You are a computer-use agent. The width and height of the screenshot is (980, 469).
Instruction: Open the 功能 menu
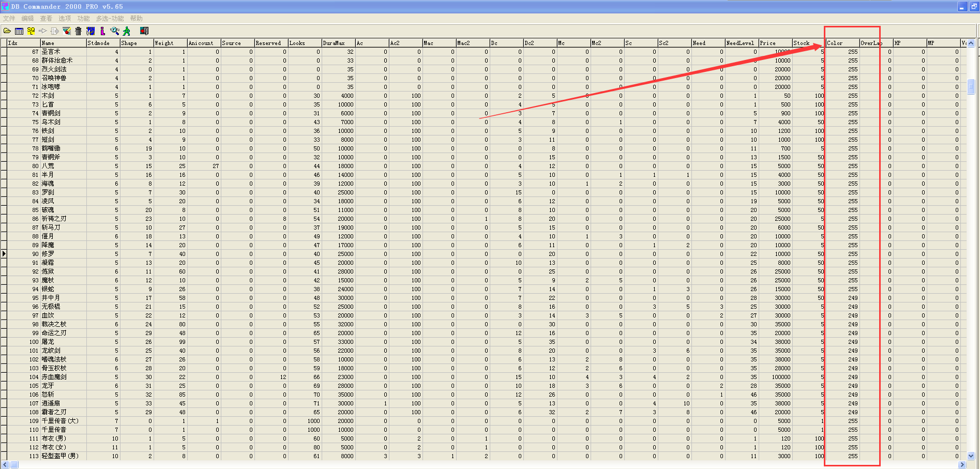tap(83, 19)
